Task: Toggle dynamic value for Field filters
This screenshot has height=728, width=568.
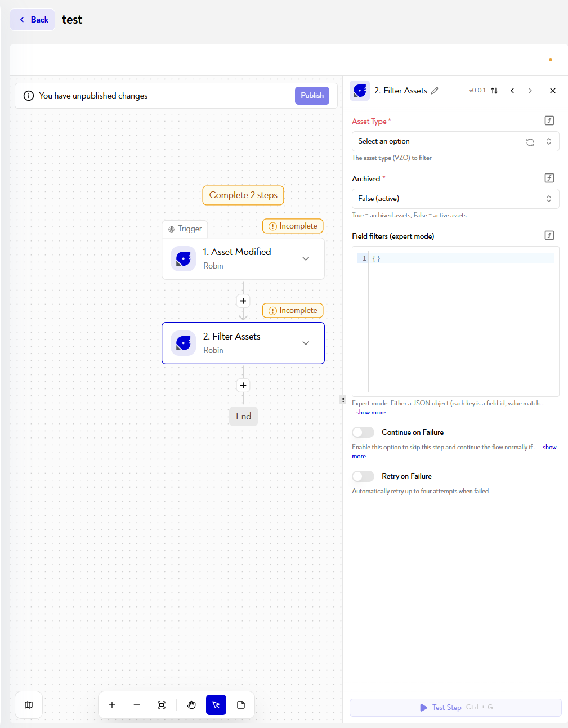Action: [x=549, y=235]
